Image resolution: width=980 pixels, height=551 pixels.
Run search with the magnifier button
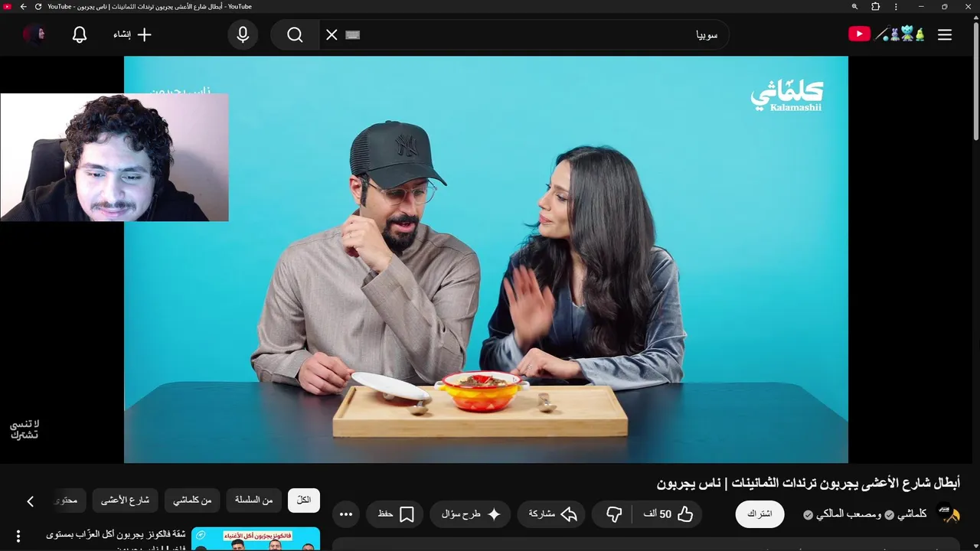point(295,34)
